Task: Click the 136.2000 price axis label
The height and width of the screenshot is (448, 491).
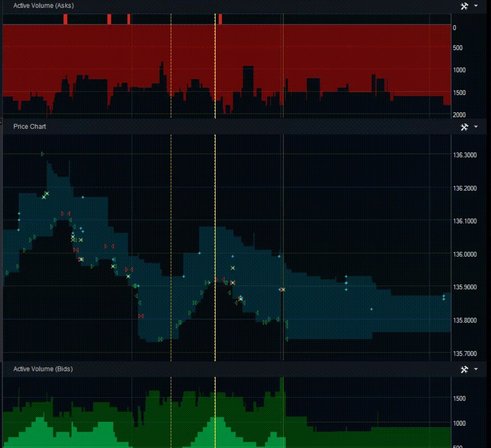Action: click(x=465, y=188)
